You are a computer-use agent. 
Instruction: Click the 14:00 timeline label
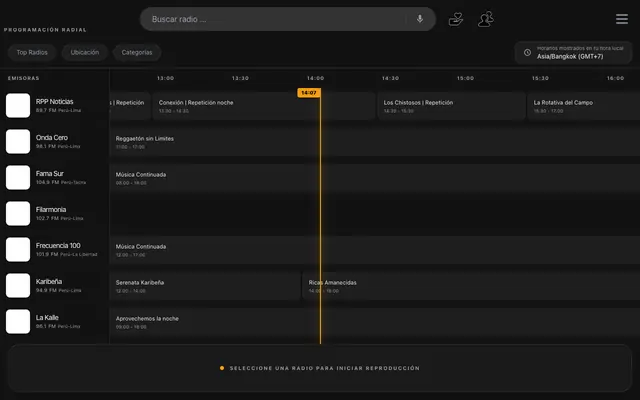315,78
